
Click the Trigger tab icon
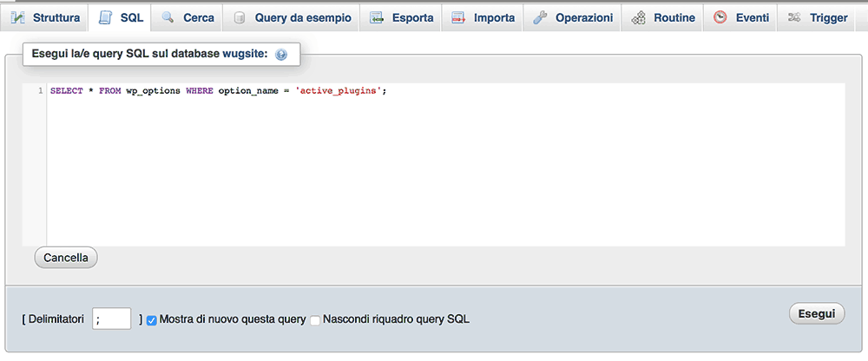click(x=793, y=17)
